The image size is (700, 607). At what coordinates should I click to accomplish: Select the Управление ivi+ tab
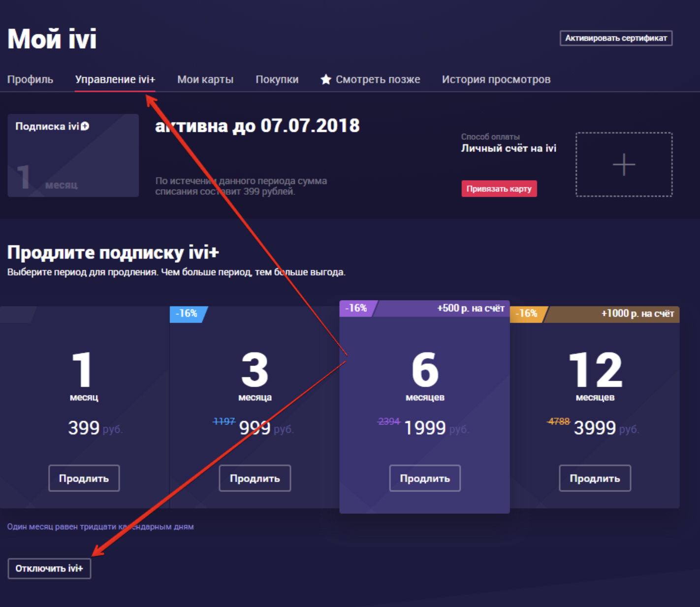pos(115,79)
